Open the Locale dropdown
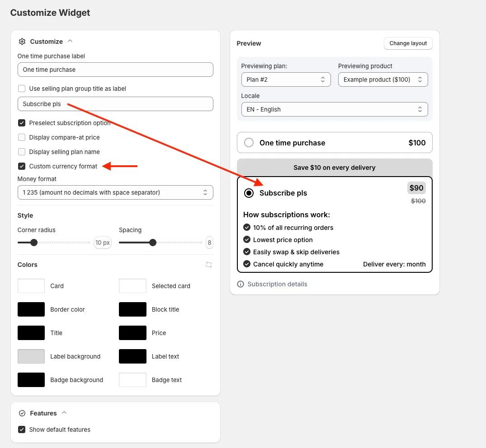 click(335, 109)
